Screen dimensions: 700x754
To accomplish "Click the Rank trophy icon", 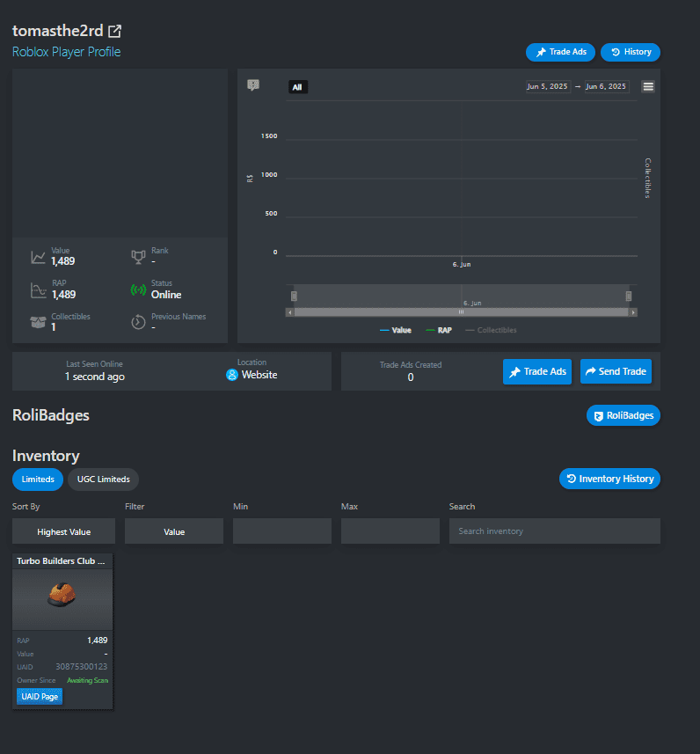I will click(138, 257).
